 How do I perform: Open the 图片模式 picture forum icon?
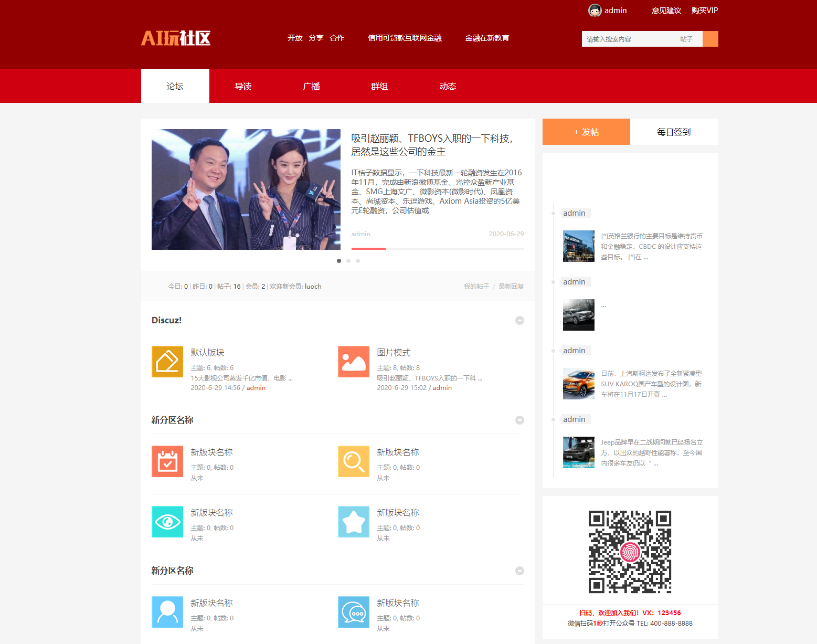tap(353, 362)
